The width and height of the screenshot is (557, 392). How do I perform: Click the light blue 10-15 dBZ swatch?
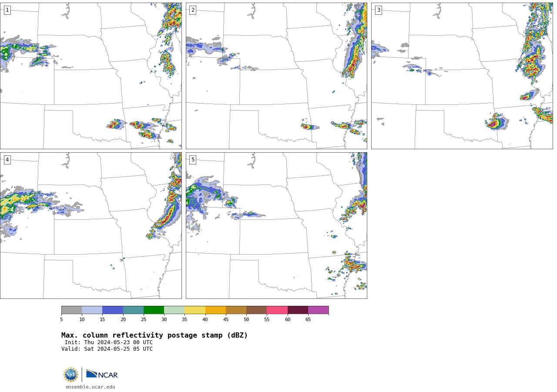92,310
